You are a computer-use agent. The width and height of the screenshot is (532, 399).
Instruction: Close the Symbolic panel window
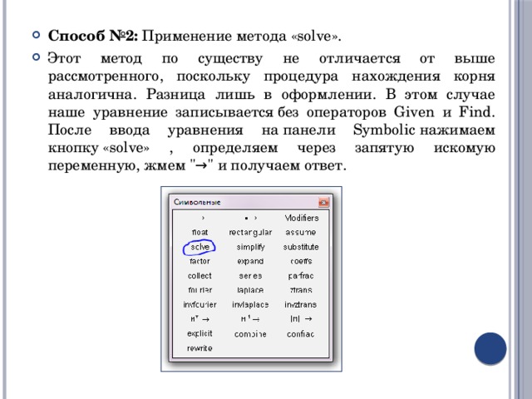pyautogui.click(x=323, y=203)
